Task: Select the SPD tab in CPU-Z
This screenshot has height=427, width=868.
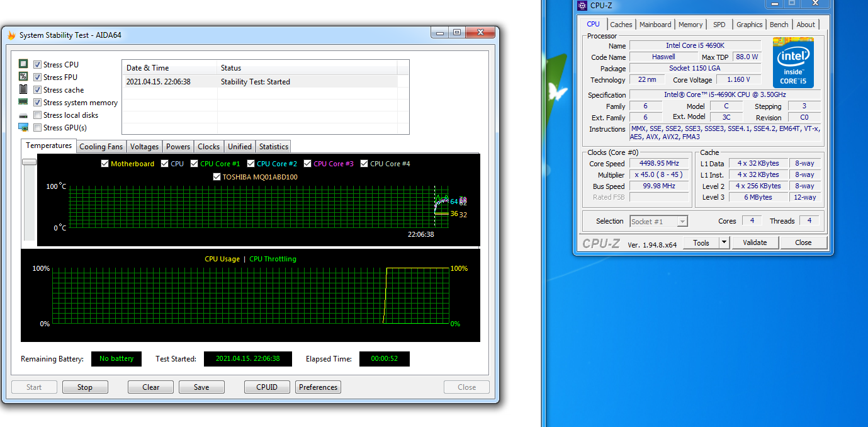Action: tap(719, 25)
